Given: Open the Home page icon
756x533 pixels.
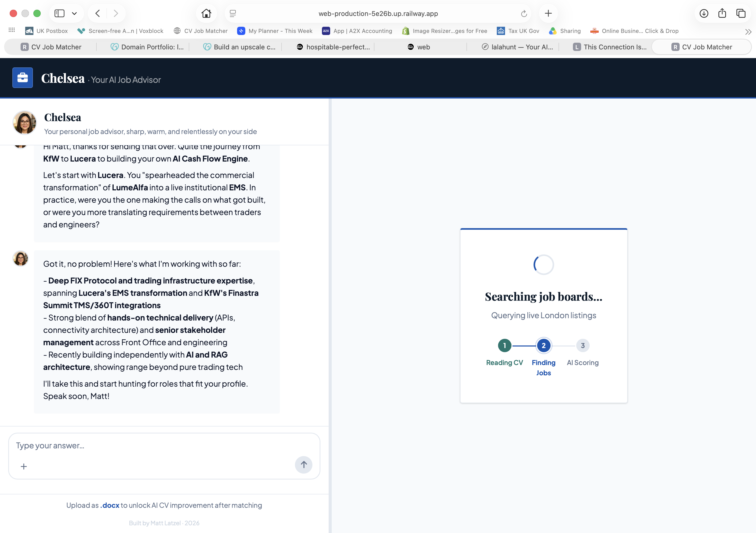Looking at the screenshot, I should [x=206, y=14].
